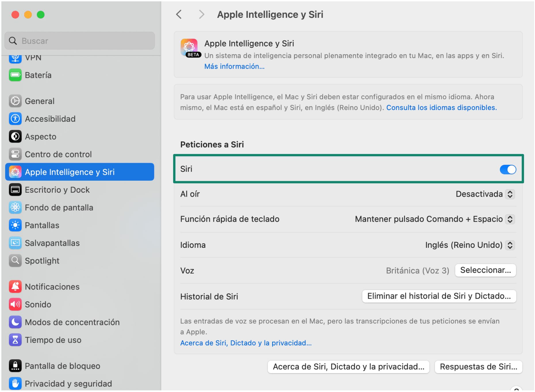Viewport: 535px width, 392px height.
Task: Click the Tiempo de uso icon
Action: pos(15,340)
